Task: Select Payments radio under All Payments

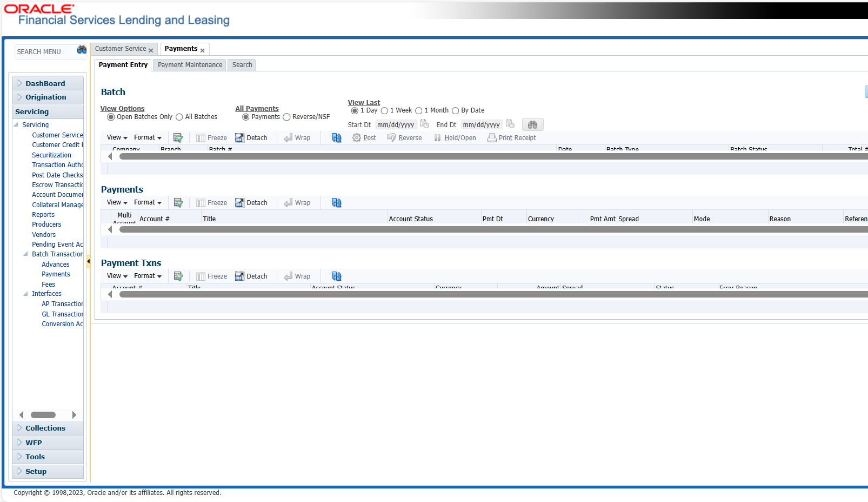Action: (245, 117)
